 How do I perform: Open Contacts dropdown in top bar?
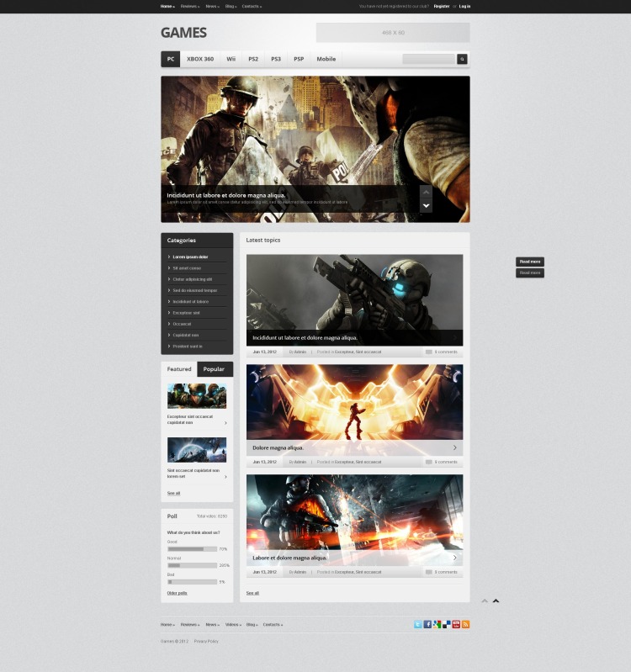point(252,7)
